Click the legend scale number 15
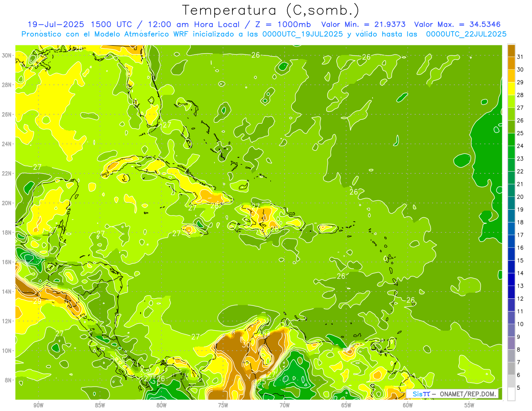This screenshot has width=532, height=411. pyautogui.click(x=520, y=260)
